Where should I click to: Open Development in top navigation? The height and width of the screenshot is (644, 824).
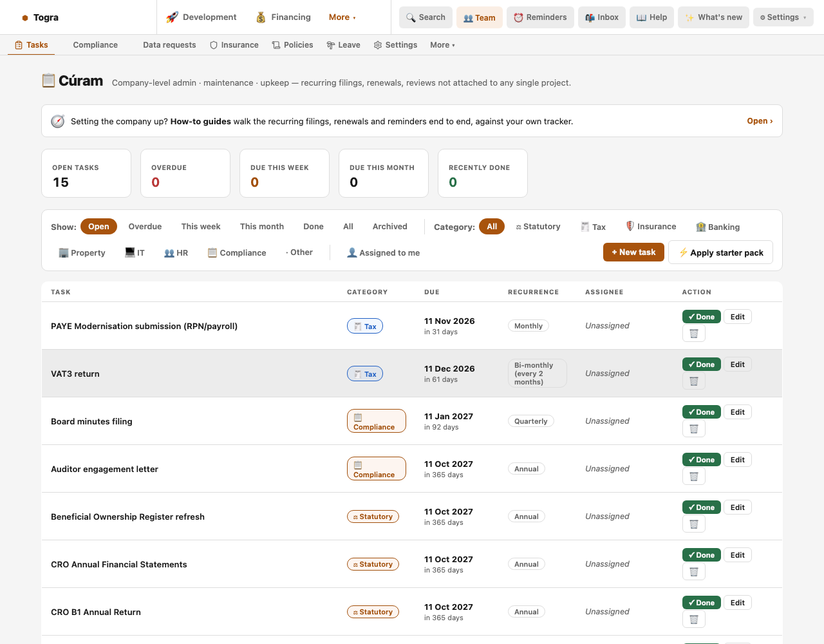[201, 17]
